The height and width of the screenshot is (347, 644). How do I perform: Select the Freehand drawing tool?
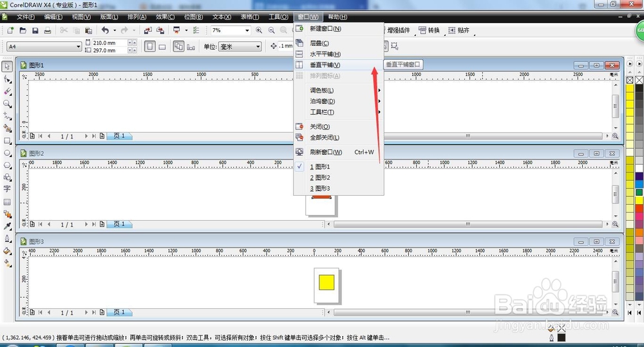tap(7, 116)
